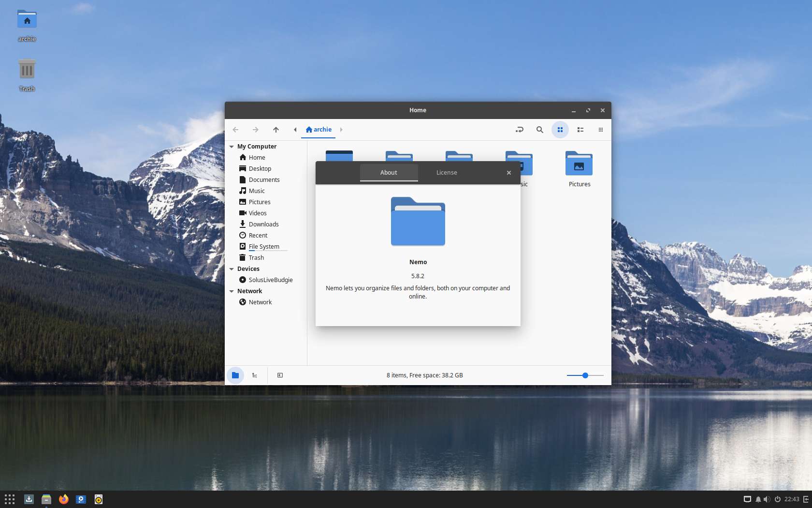Click the Nemo folder logo in About dialog
812x508 pixels.
418,222
